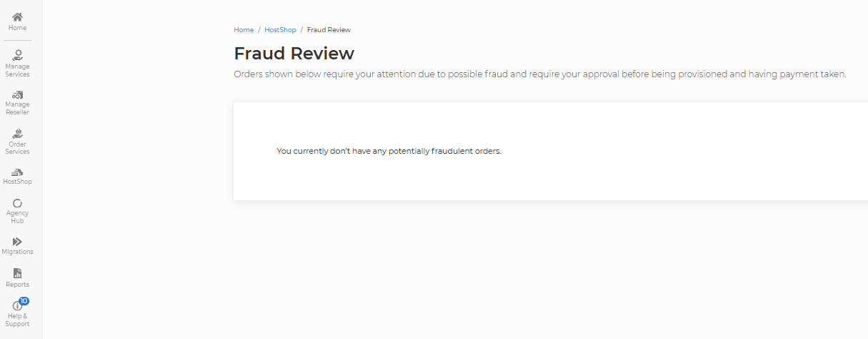The width and height of the screenshot is (868, 339).
Task: Click the Order Services hand icon
Action: point(17,133)
